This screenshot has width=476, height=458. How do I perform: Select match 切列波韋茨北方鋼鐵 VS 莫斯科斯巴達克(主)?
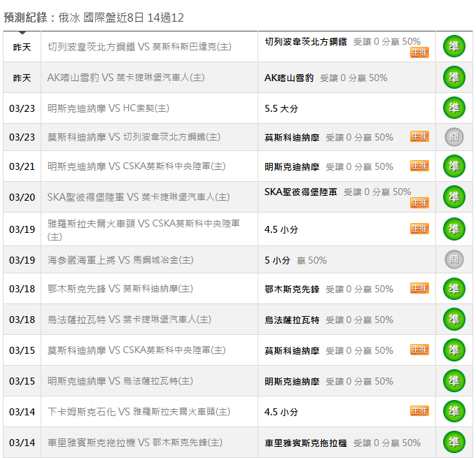pos(139,47)
